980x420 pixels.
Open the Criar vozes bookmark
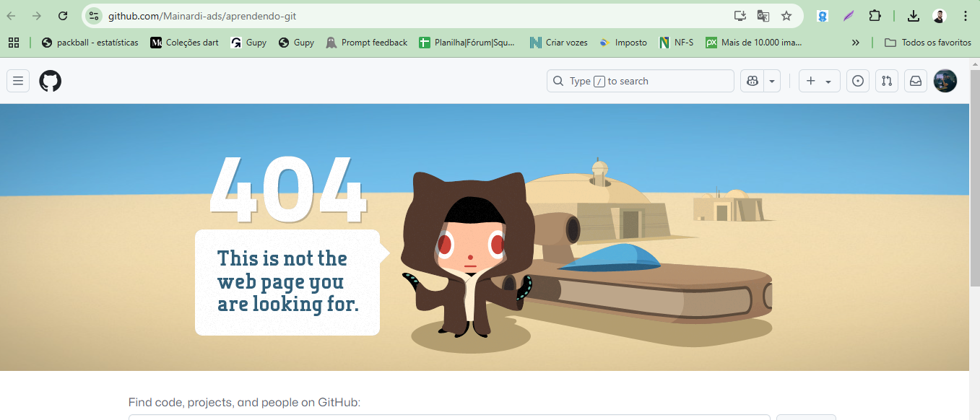(x=558, y=43)
